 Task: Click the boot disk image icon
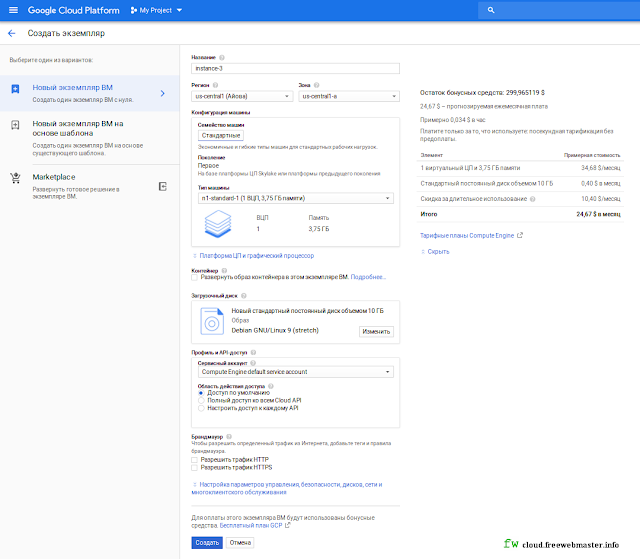(212, 322)
